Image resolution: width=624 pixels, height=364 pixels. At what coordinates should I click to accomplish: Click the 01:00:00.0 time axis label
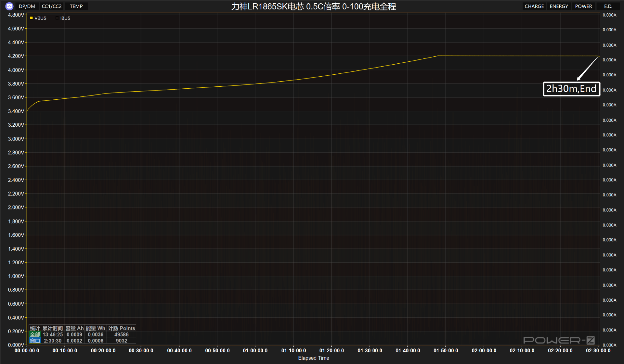point(255,351)
